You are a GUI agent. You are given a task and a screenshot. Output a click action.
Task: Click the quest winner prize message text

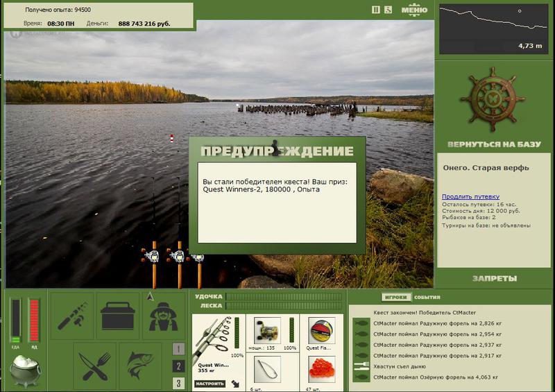pyautogui.click(x=275, y=185)
